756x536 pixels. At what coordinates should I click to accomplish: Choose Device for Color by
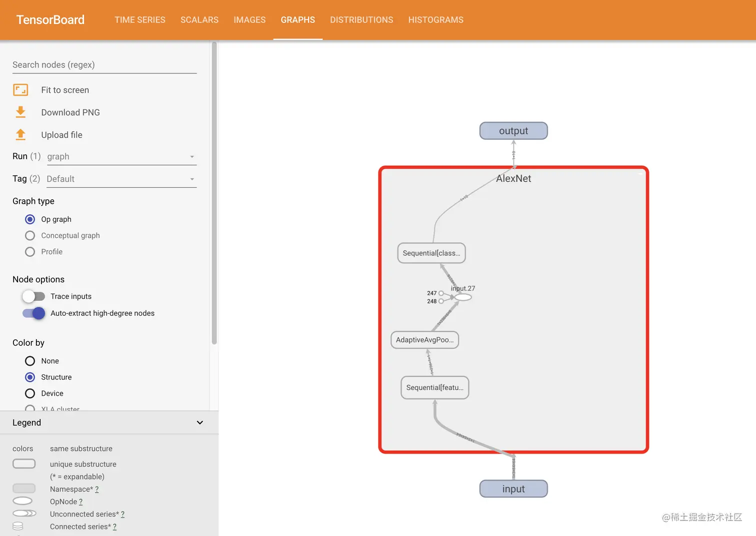pos(30,394)
